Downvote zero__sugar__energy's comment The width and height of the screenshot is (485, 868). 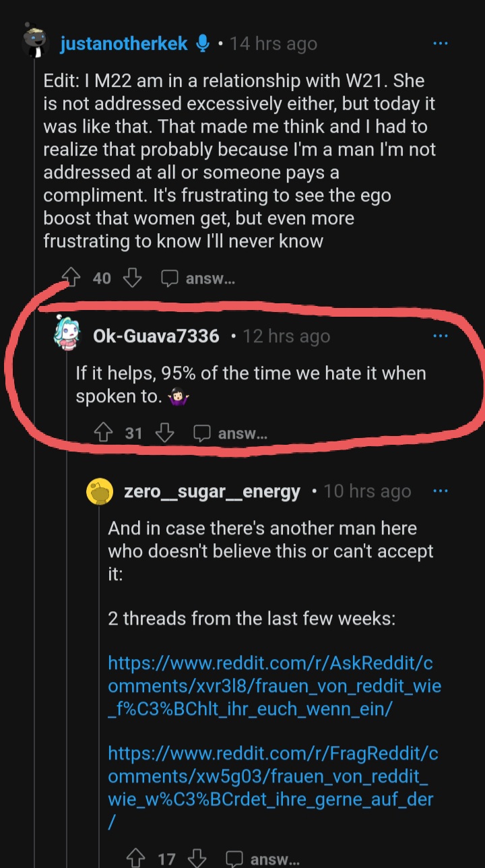coord(197,859)
